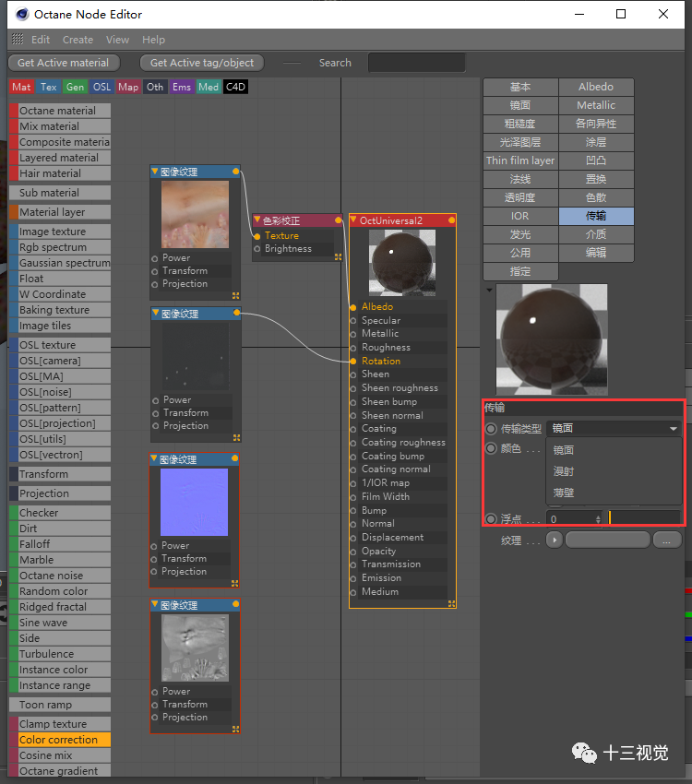692x784 pixels.
Task: Click radio circle beside 传输类型
Action: 491,429
